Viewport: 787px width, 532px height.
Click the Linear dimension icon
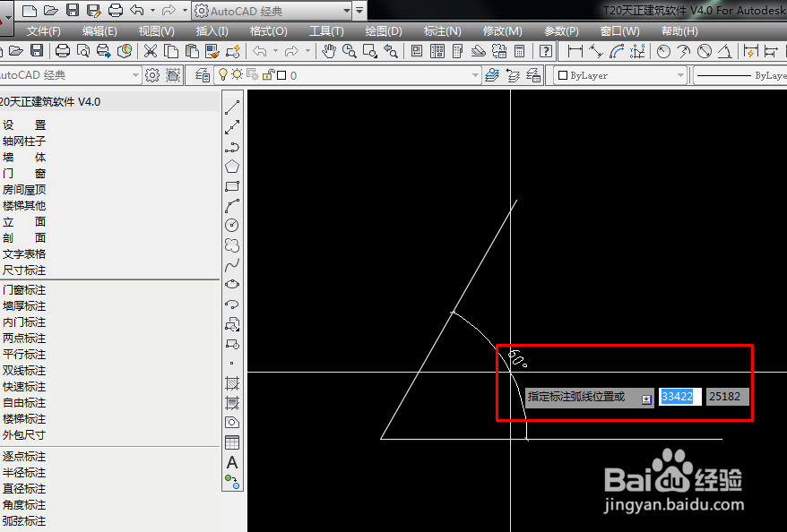575,51
